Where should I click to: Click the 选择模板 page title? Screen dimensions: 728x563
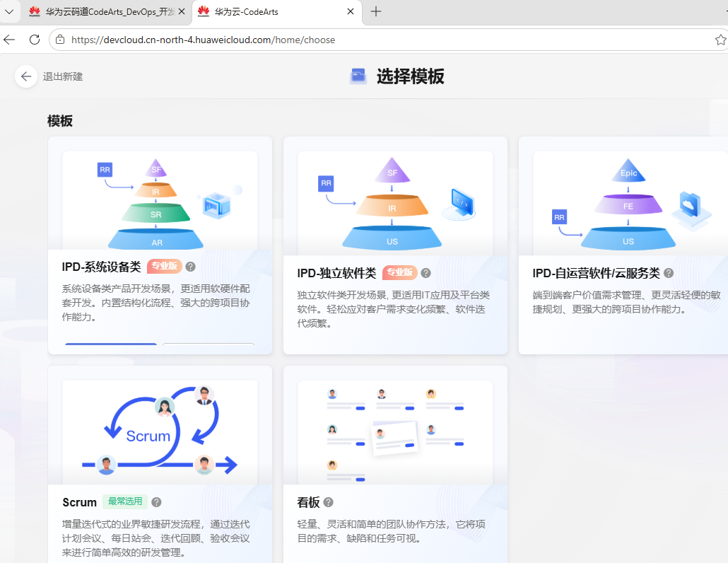click(411, 76)
